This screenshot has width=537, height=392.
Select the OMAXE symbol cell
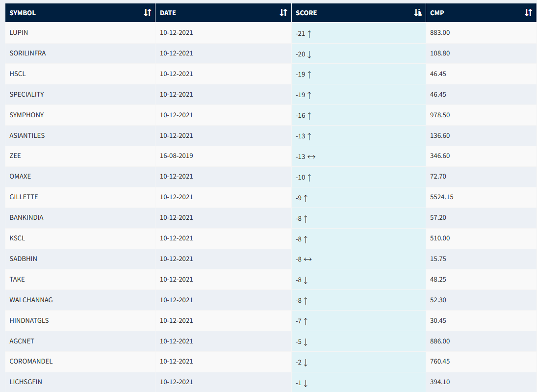click(x=80, y=177)
